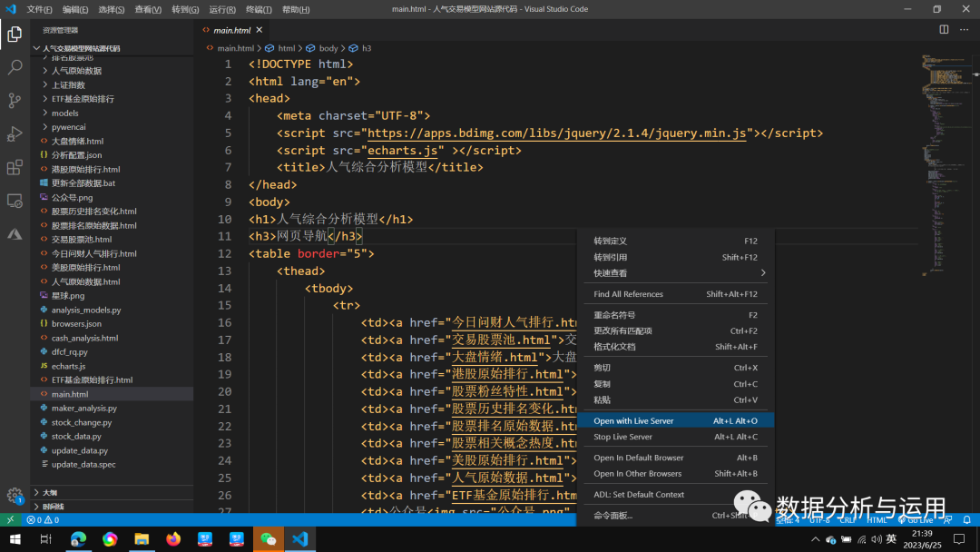Switch to the main.html editor tab
Viewport: 980px width, 552px height.
tap(232, 30)
